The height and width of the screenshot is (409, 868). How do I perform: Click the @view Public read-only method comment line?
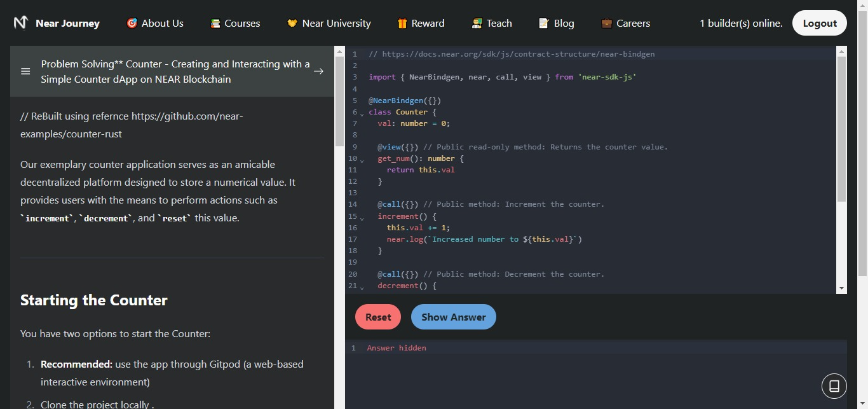tap(522, 147)
